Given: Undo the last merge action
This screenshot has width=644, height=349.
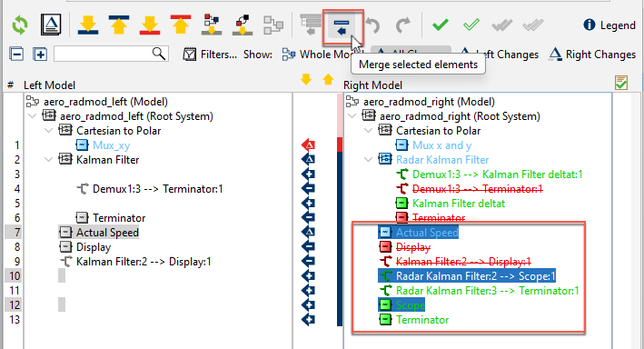Looking at the screenshot, I should pos(373,25).
